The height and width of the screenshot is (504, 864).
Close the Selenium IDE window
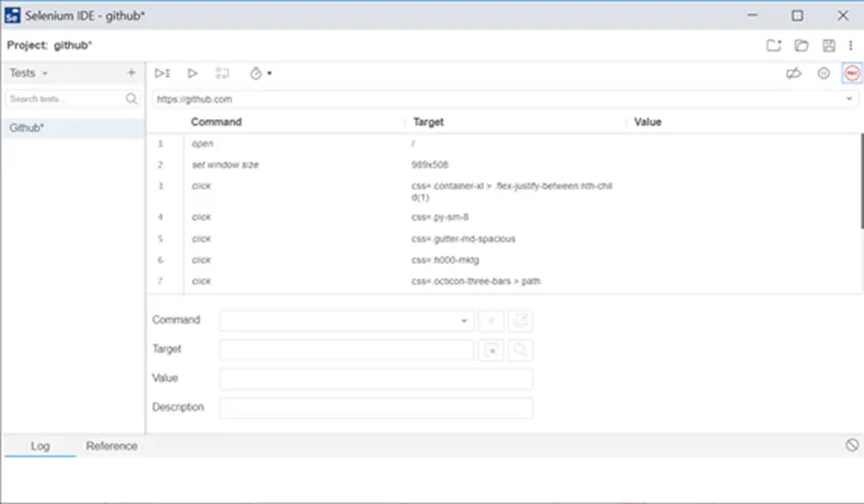click(843, 16)
